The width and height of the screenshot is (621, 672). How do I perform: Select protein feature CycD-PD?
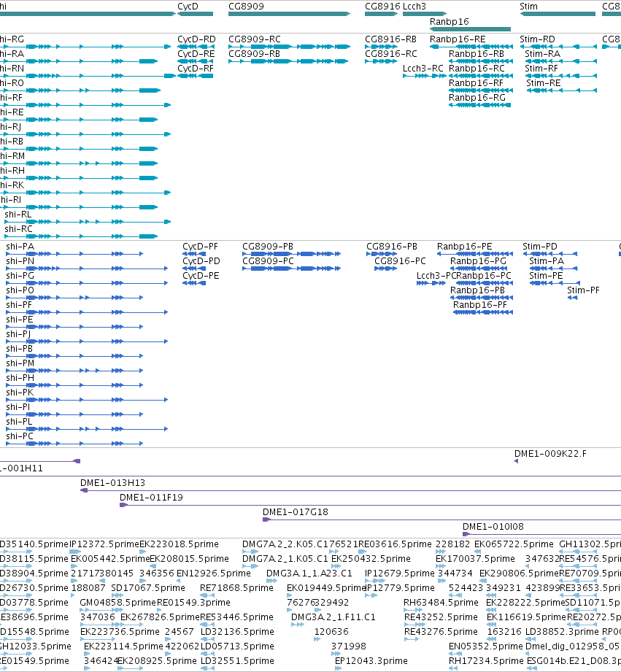[201, 261]
